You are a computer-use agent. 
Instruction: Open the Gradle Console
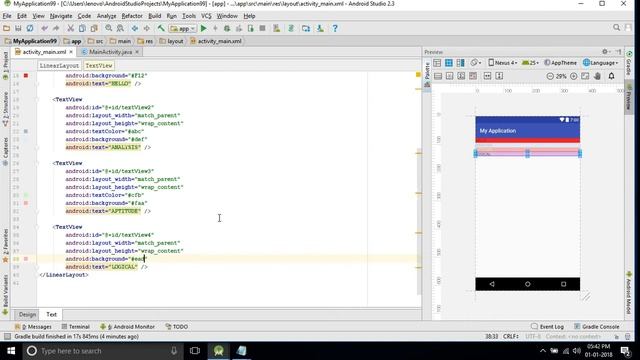pos(597,327)
